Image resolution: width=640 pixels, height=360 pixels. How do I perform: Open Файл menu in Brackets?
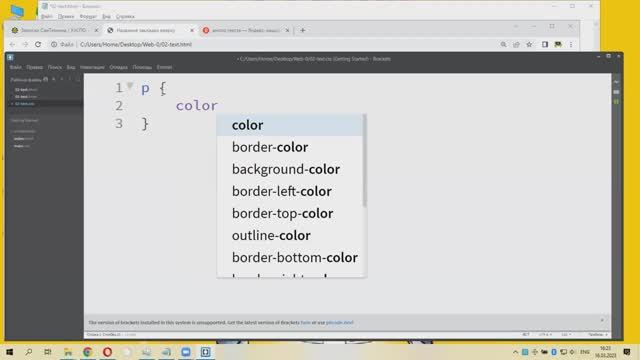16,67
